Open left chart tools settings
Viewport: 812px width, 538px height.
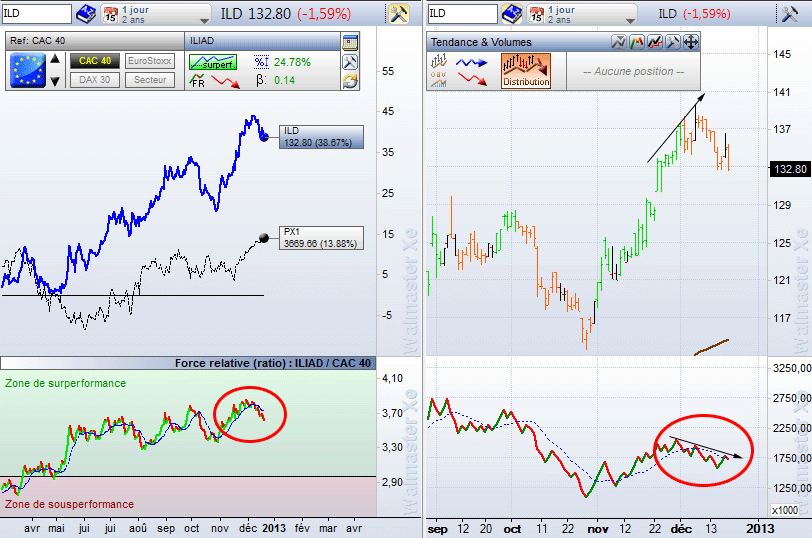399,14
